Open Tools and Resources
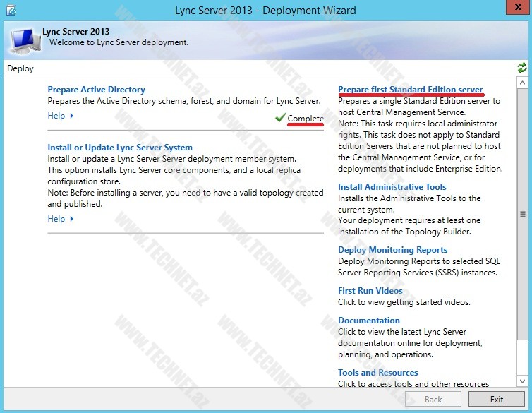532x413 pixels. tap(377, 373)
